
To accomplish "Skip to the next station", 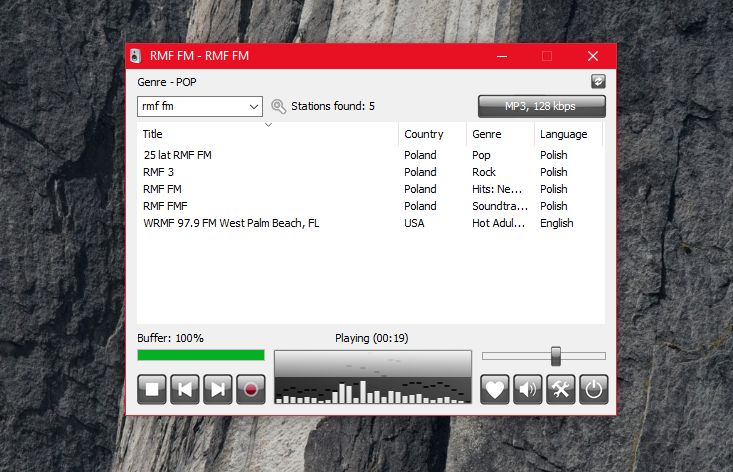I will [x=217, y=390].
